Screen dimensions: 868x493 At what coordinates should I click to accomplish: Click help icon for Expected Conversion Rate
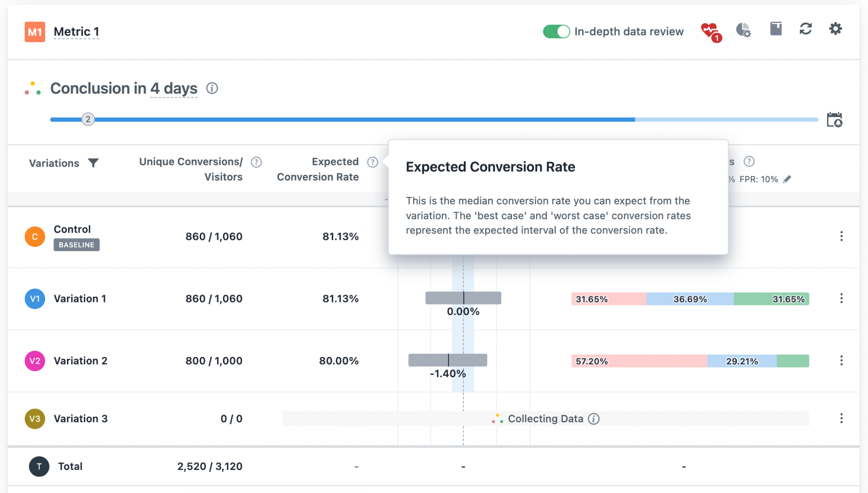tap(373, 162)
